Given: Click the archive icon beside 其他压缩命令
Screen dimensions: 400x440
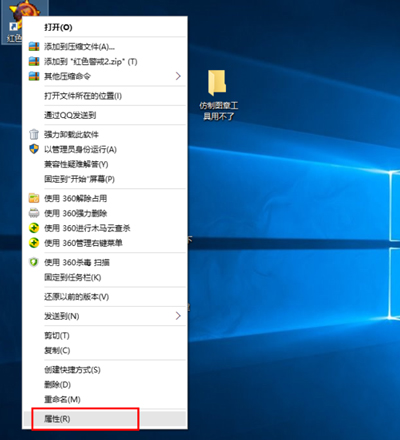Looking at the screenshot, I should pyautogui.click(x=34, y=76).
